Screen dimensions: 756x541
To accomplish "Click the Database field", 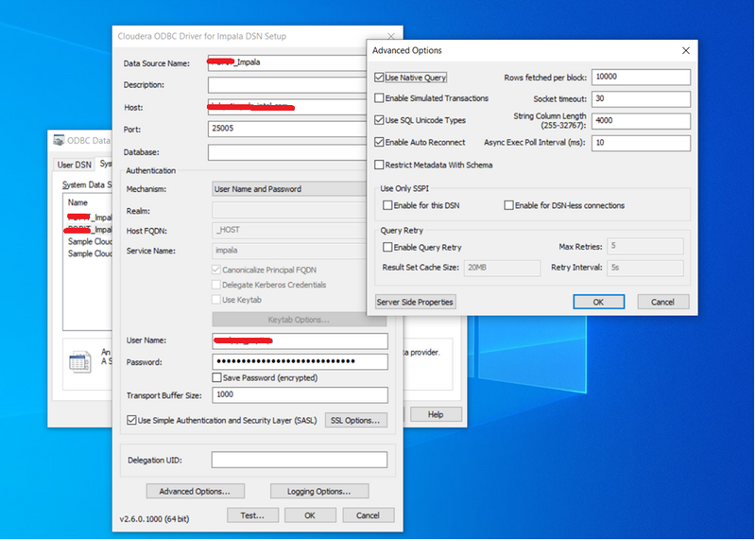I will pyautogui.click(x=287, y=152).
